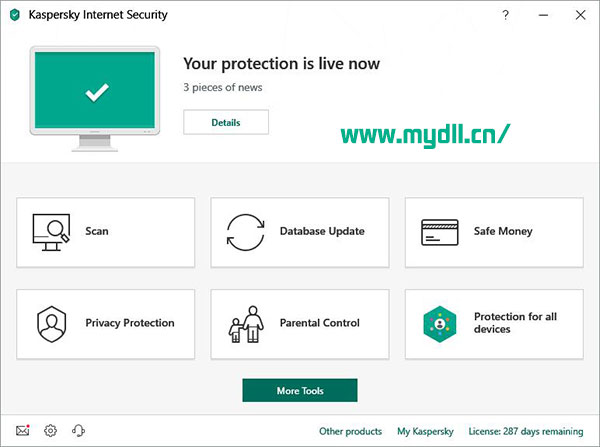Viewport: 600px width, 447px height.
Task: Open the My Kaspersky link
Action: [425, 431]
